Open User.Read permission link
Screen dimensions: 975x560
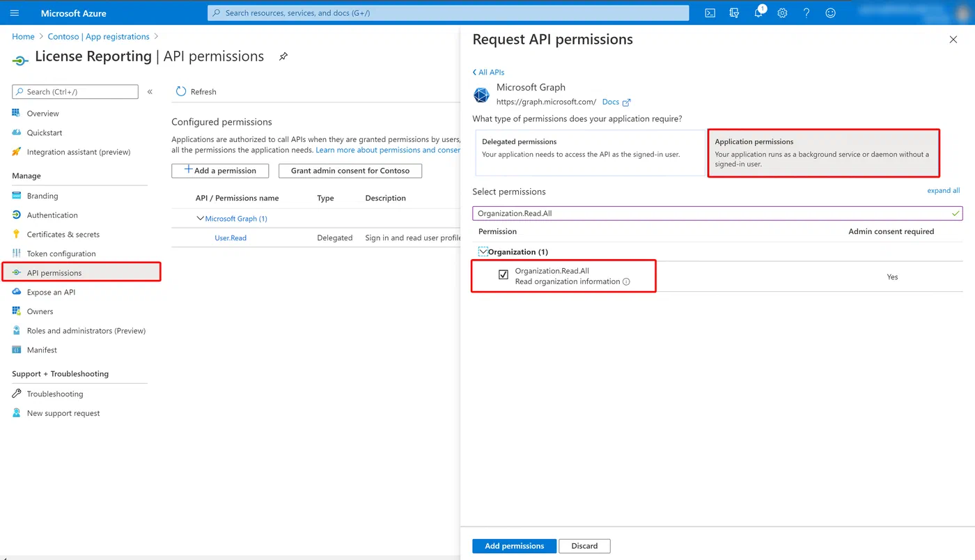[x=231, y=238]
